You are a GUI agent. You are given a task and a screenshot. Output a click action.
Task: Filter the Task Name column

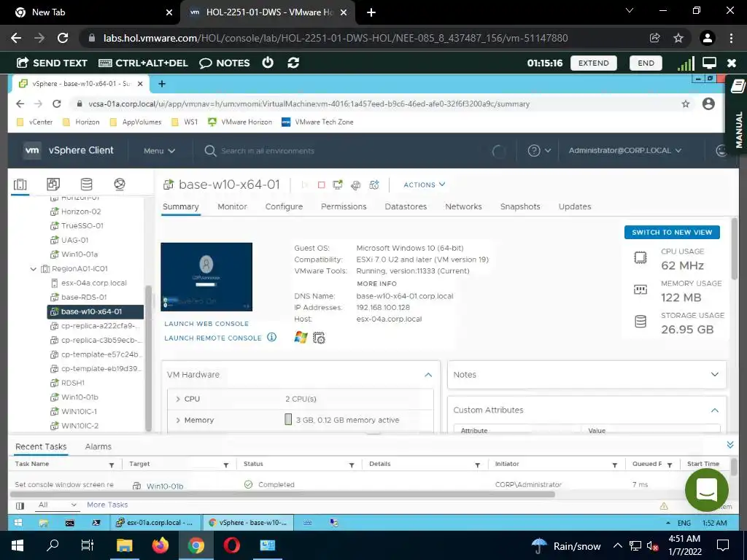click(112, 464)
